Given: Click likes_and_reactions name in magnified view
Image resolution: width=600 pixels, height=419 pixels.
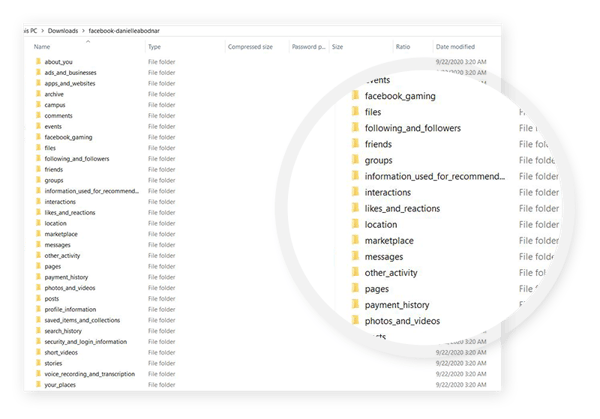Looking at the screenshot, I should 402,208.
